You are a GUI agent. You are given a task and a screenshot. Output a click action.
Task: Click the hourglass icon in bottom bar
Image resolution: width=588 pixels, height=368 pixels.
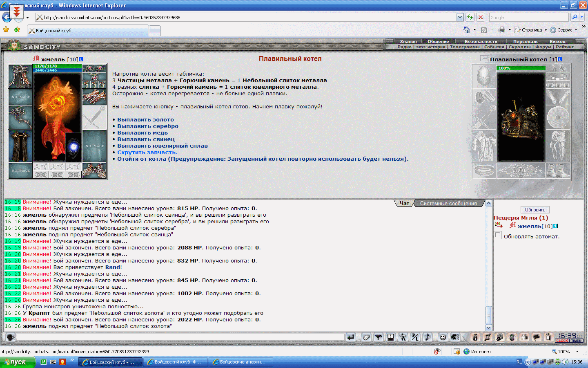(x=487, y=337)
